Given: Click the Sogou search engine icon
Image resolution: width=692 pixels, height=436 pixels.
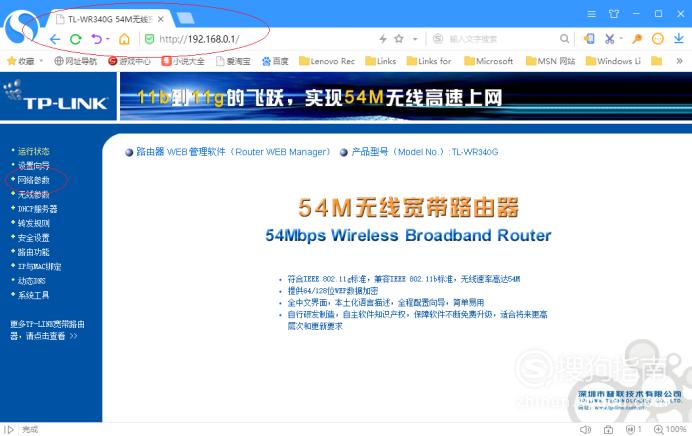Looking at the screenshot, I should point(438,39).
